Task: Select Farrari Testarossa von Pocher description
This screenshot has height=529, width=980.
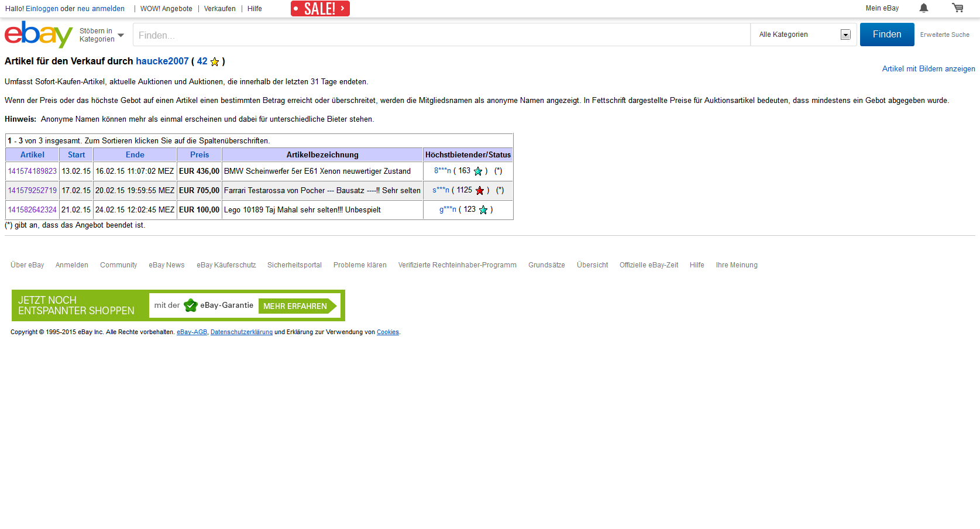Action: 322,191
